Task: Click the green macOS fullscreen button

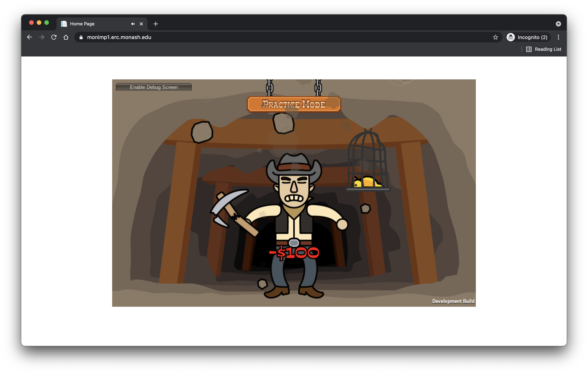Action: point(47,23)
